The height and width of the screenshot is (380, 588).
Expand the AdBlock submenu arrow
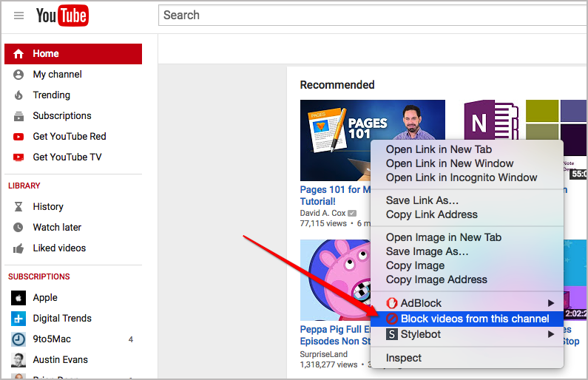[x=550, y=303]
